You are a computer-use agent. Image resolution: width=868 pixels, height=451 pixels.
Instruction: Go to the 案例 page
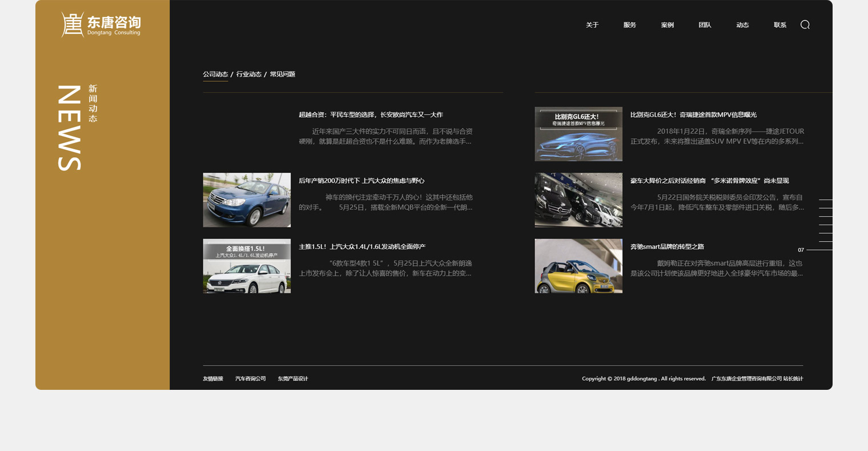coord(667,25)
